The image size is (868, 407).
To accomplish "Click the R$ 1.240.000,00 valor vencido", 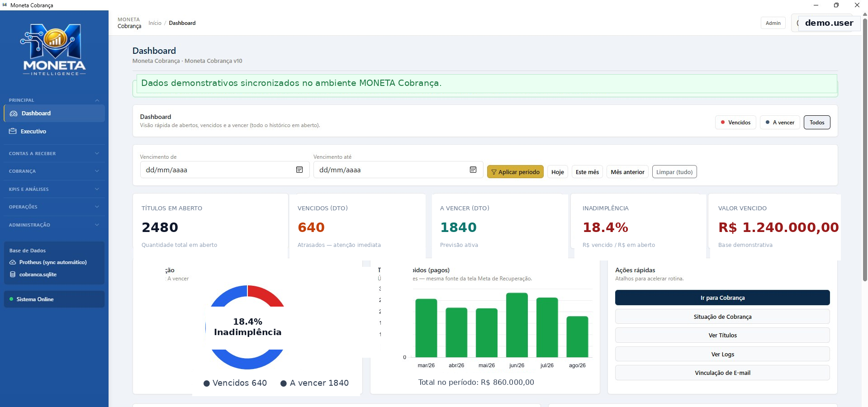I will point(778,227).
